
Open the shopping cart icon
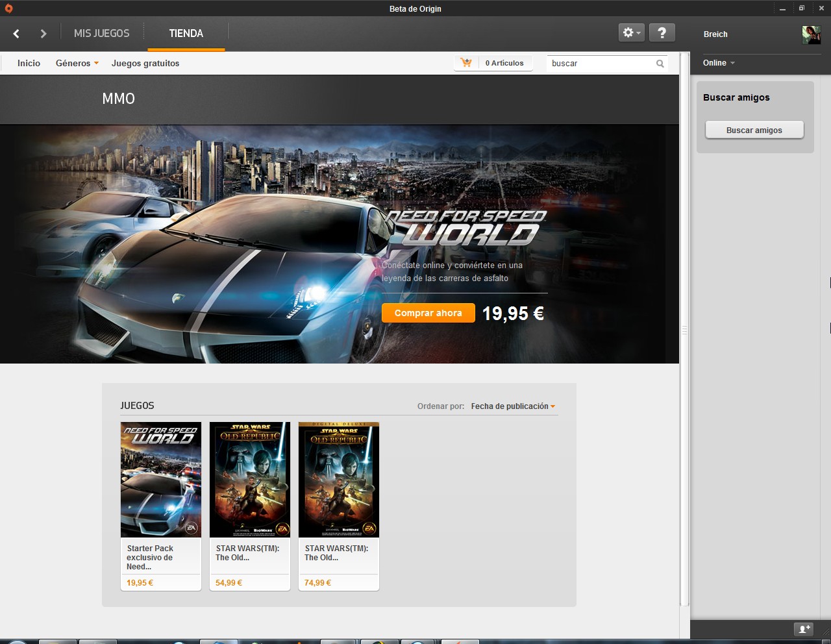[x=466, y=63]
